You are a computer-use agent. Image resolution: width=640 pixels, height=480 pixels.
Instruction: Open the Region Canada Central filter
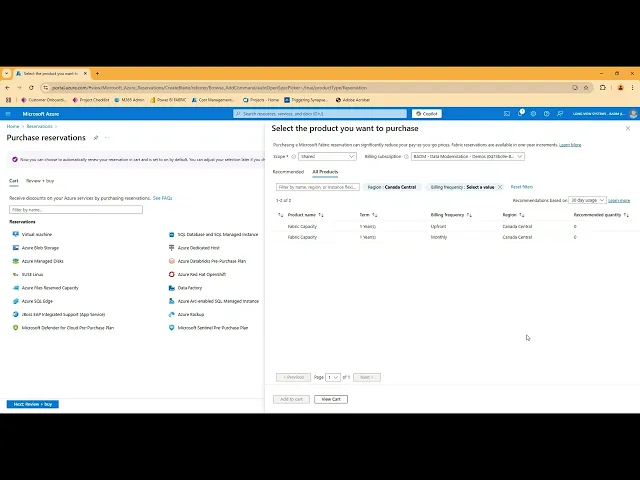pyautogui.click(x=391, y=187)
